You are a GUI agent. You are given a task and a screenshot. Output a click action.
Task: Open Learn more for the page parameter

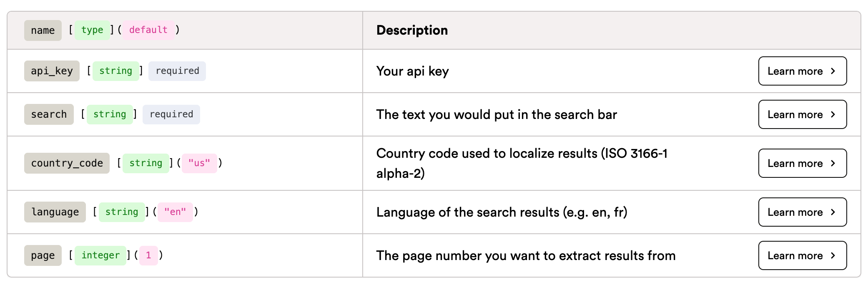coord(802,255)
